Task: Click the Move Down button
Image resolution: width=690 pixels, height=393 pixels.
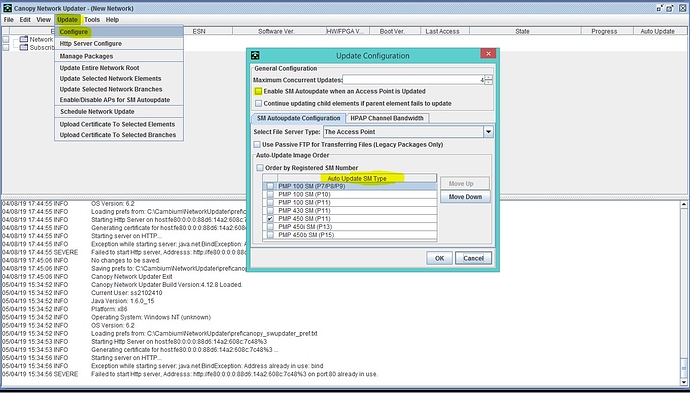Action: coord(465,197)
